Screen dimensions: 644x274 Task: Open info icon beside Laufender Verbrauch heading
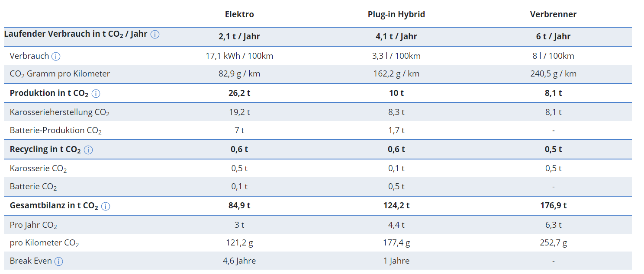pyautogui.click(x=155, y=34)
